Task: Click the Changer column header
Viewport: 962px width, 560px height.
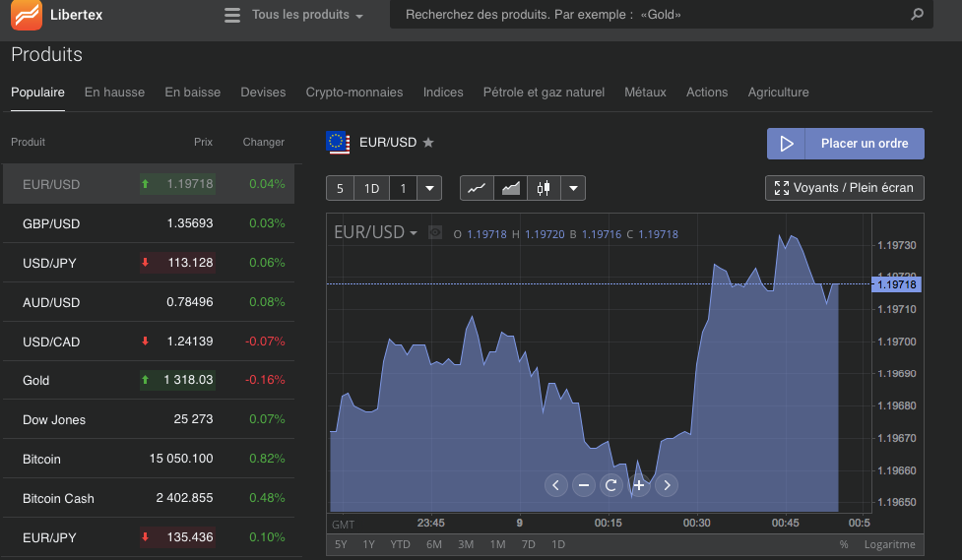Action: coord(263,142)
